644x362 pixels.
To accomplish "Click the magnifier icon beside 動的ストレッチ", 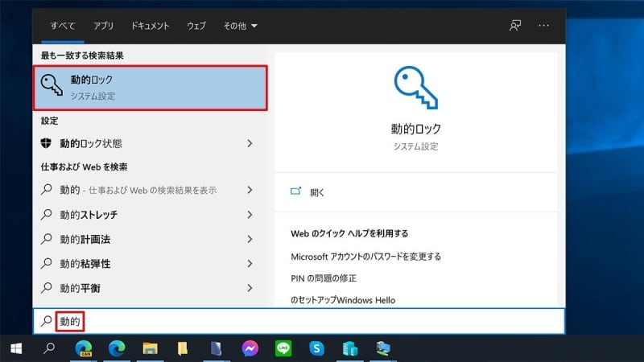I will click(x=47, y=214).
